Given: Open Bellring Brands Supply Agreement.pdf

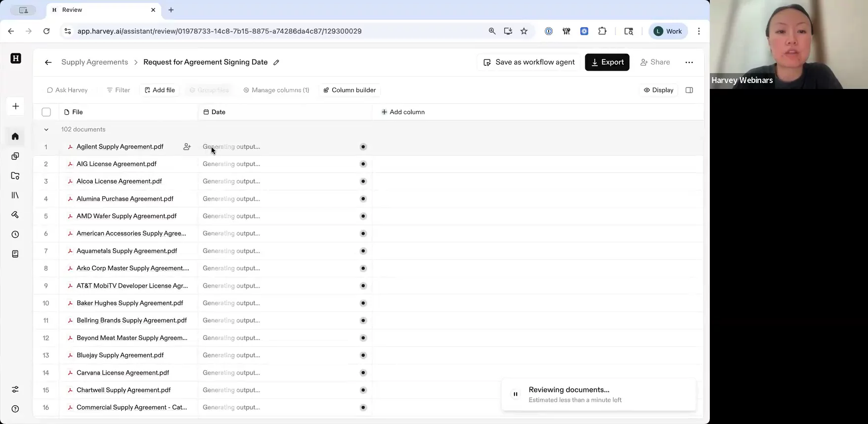Looking at the screenshot, I should (x=132, y=320).
